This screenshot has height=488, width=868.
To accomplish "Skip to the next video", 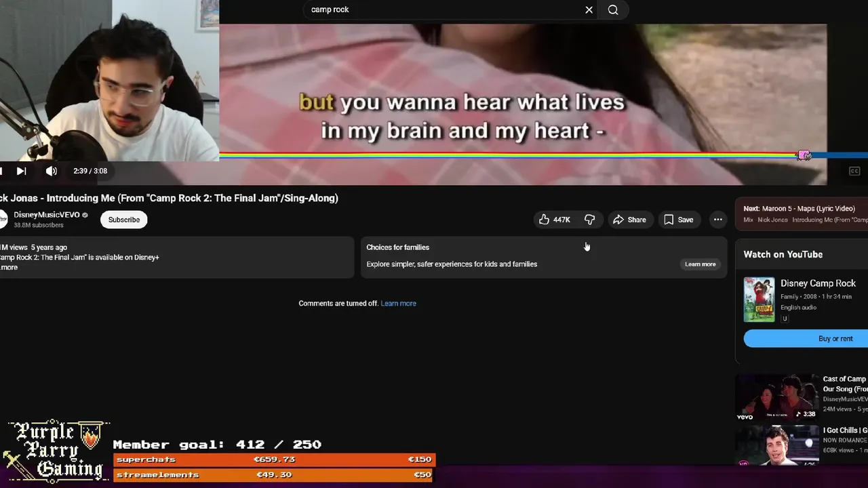I will pyautogui.click(x=21, y=171).
